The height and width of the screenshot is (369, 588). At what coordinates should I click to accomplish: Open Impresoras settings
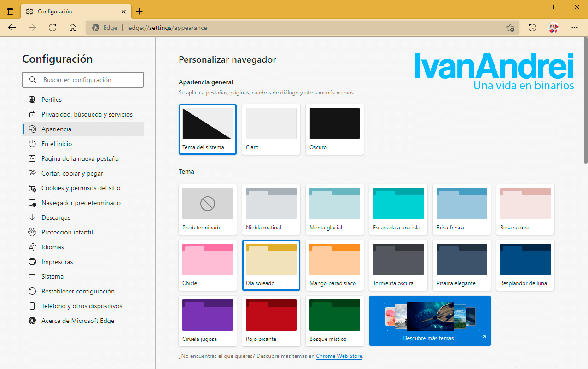tap(83, 262)
